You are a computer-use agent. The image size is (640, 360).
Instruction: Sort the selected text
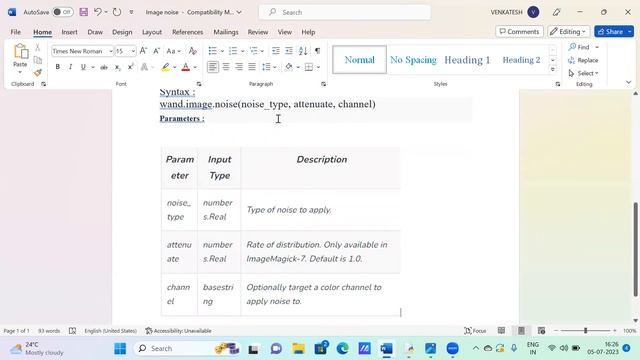coord(303,51)
